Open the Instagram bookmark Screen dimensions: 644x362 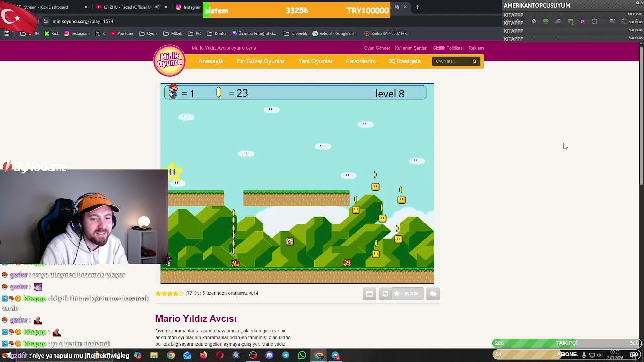coord(76,34)
